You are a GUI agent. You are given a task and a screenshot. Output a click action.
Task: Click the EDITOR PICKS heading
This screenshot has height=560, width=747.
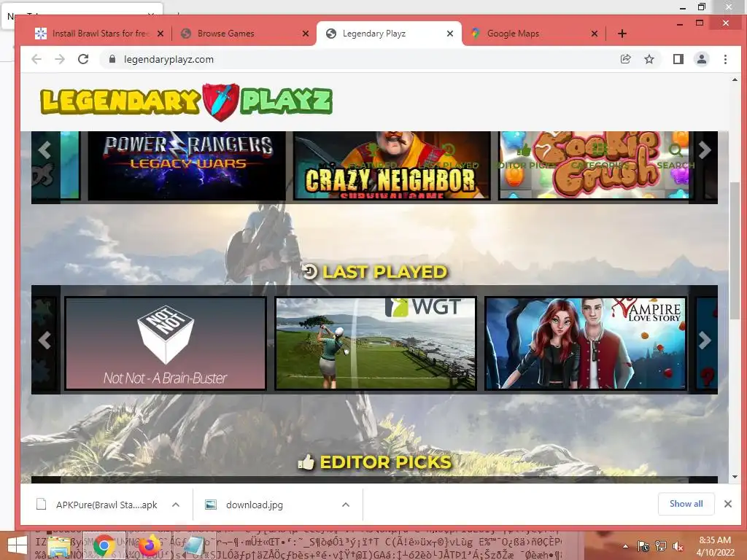(x=385, y=462)
